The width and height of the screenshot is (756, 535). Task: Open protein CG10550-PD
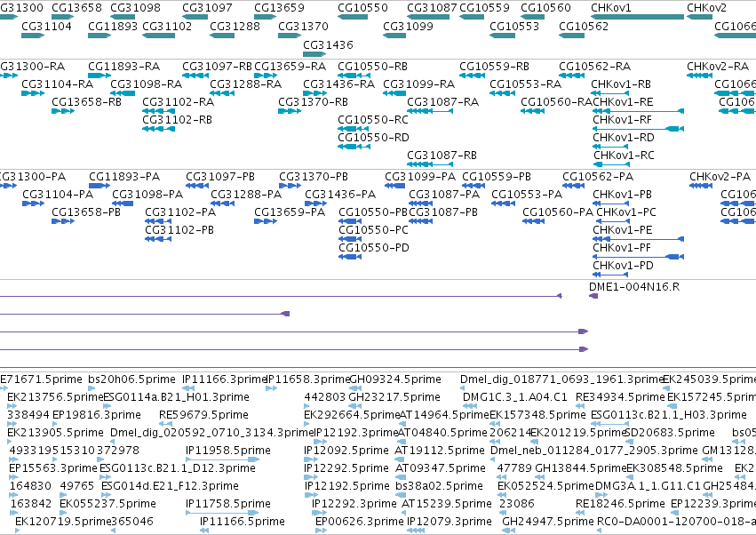(x=374, y=247)
